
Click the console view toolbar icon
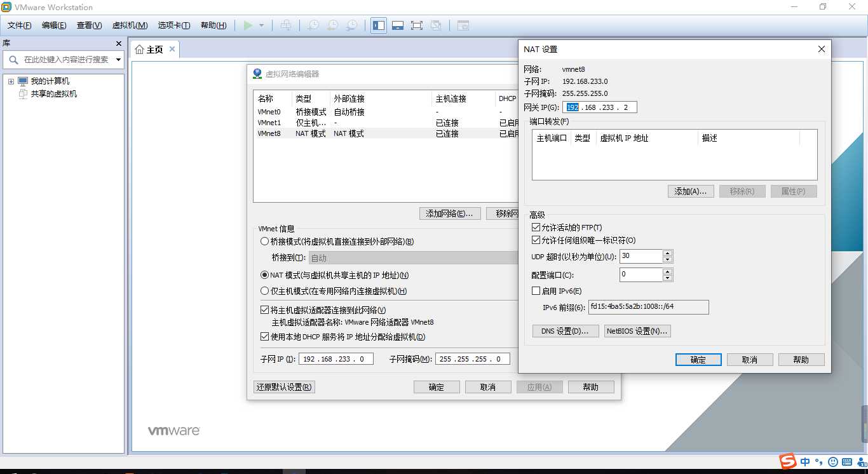click(x=463, y=25)
